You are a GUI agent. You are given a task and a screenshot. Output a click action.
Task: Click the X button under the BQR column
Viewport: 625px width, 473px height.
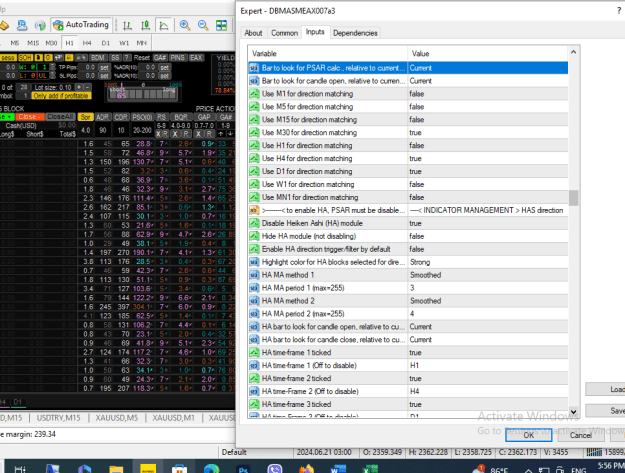tap(175, 134)
